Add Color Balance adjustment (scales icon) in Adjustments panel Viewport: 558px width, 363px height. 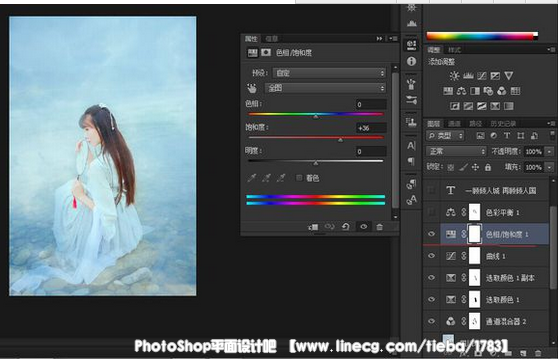click(x=461, y=91)
